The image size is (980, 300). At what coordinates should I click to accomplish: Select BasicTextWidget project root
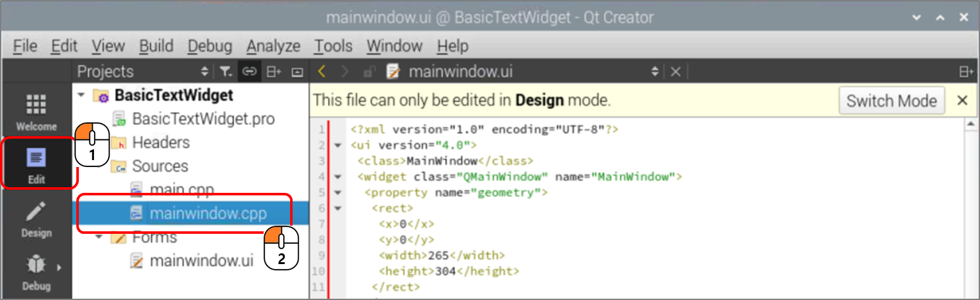point(174,96)
